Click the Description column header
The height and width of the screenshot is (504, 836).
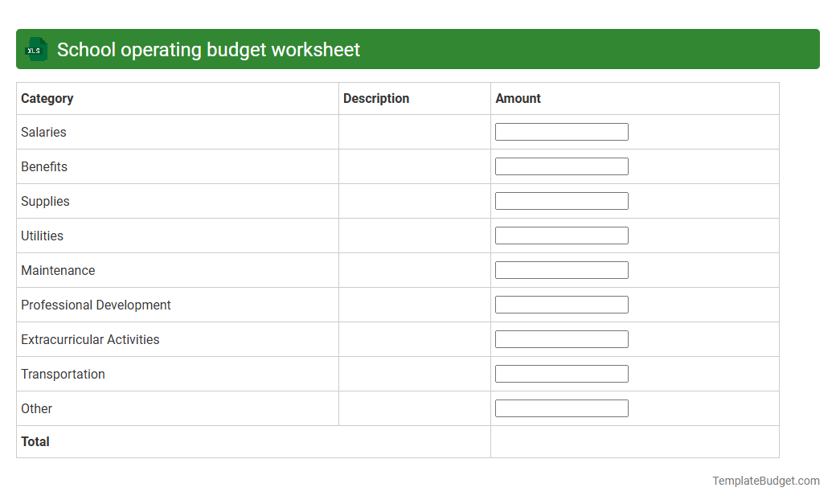coord(376,98)
